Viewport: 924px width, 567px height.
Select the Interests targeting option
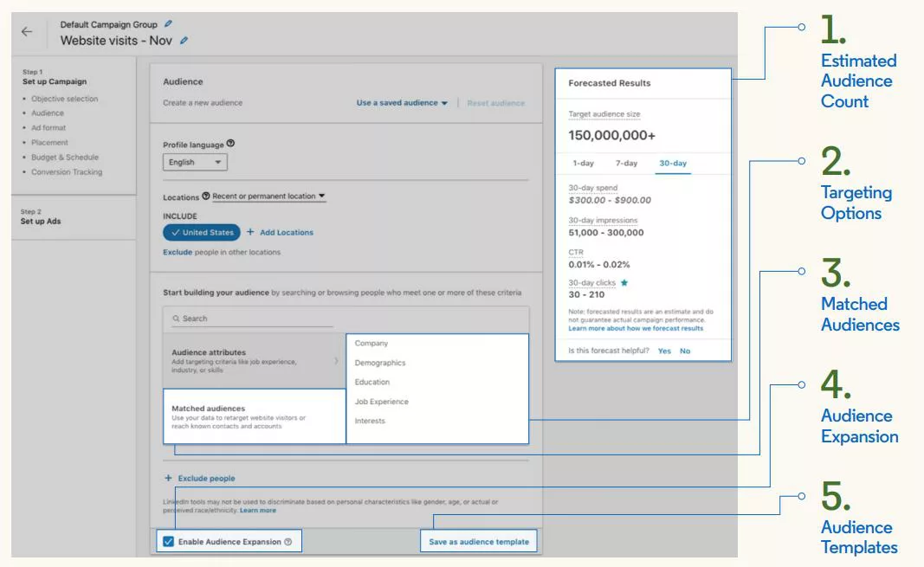tap(370, 421)
